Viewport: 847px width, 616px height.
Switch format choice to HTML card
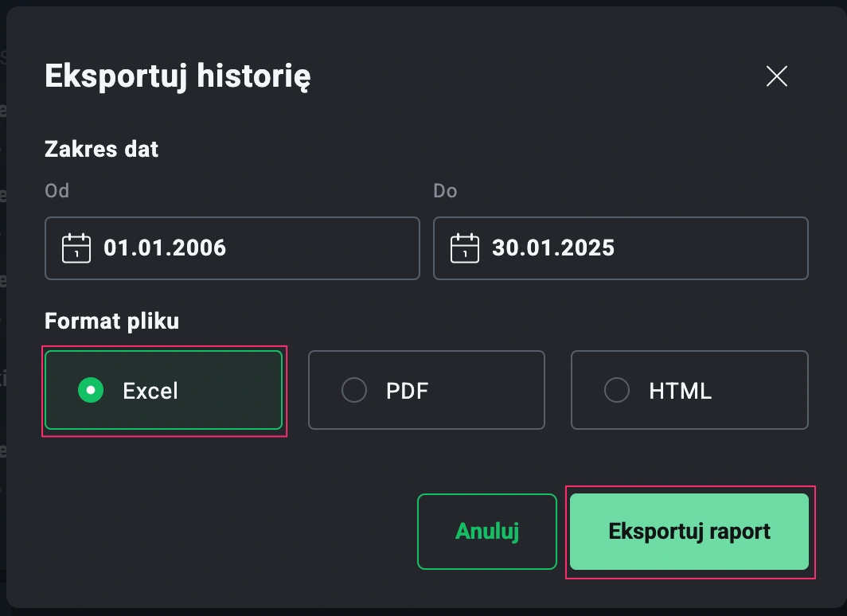[689, 390]
